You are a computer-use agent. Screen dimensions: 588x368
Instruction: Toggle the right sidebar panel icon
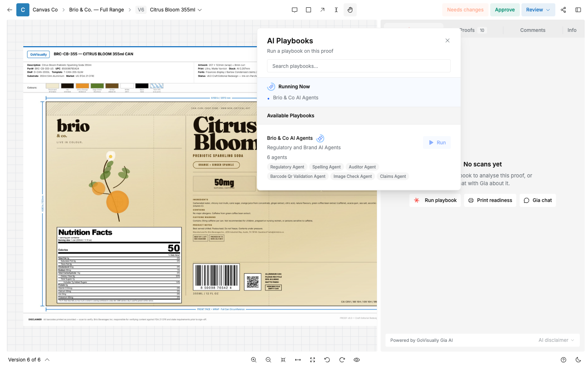click(x=578, y=10)
